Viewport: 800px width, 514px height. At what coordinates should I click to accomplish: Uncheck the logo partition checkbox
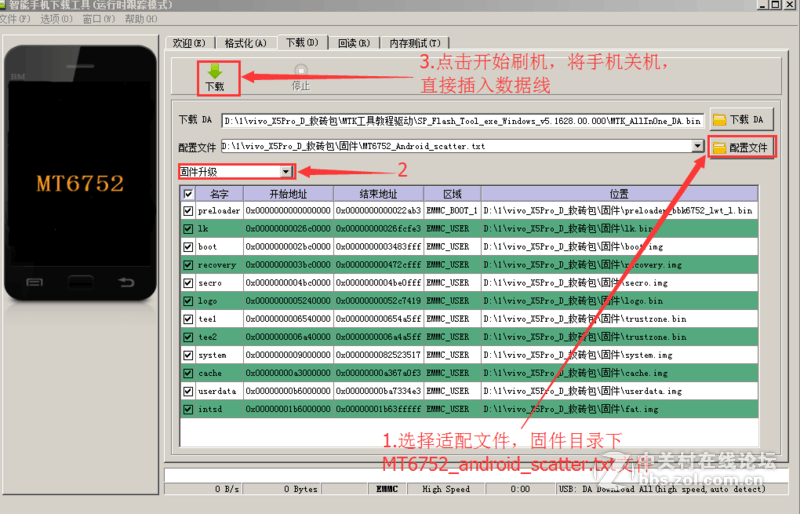click(188, 301)
